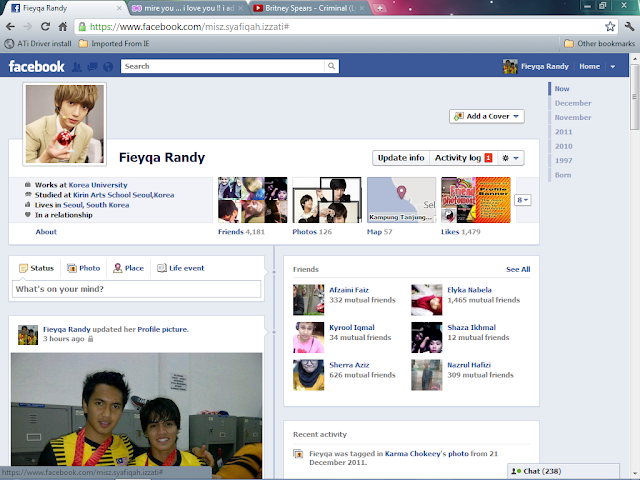Select the Place composer tab

tap(129, 268)
